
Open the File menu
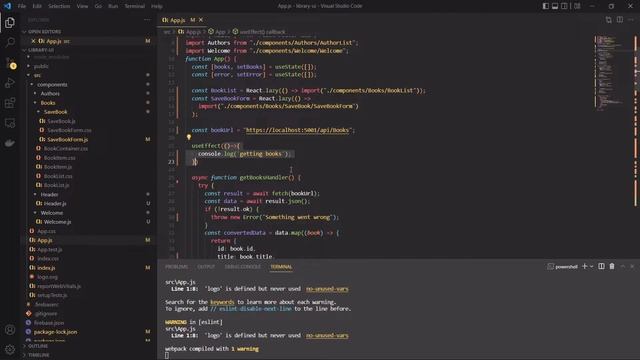22,6
